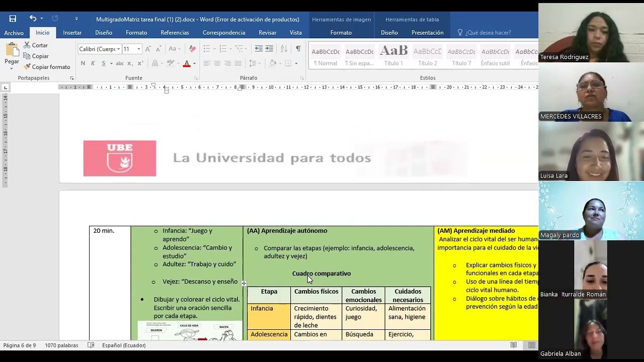
Task: Open the Párrafo dialog launcher
Action: [x=302, y=78]
